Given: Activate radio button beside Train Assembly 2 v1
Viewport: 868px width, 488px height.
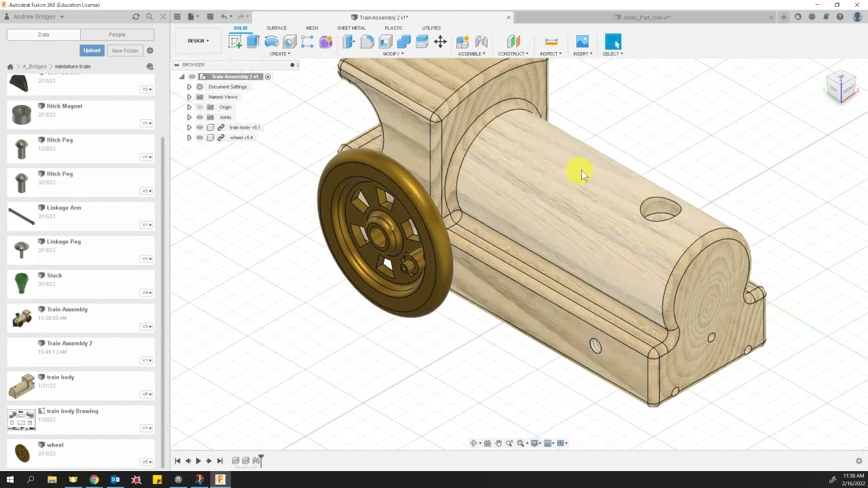Looking at the screenshot, I should pos(268,77).
